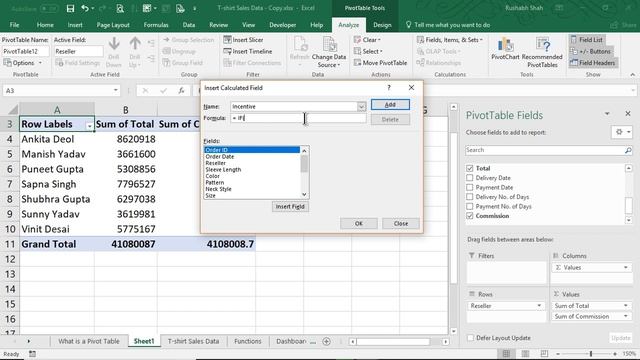Screen dimensions: 640x360
Task: Toggle the Field Headers button
Action: (593, 63)
